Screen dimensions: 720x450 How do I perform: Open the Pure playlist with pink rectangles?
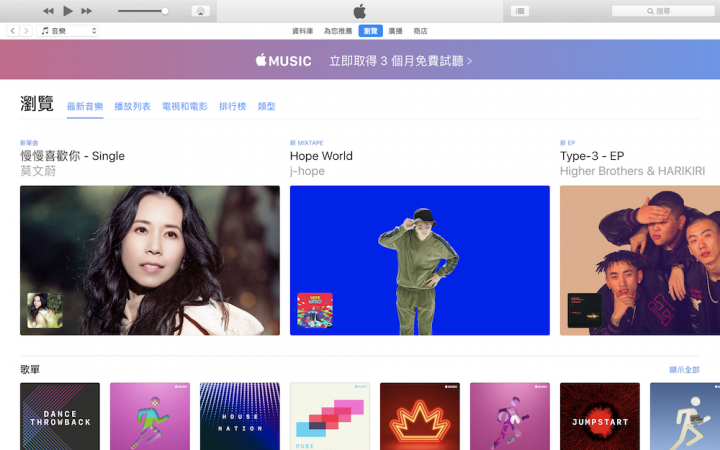click(x=330, y=416)
